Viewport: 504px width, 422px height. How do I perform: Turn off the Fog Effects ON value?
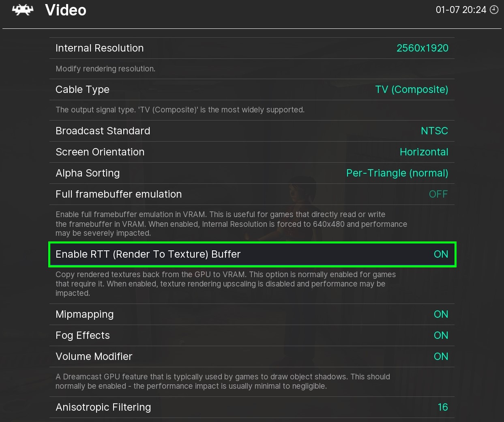tap(441, 336)
